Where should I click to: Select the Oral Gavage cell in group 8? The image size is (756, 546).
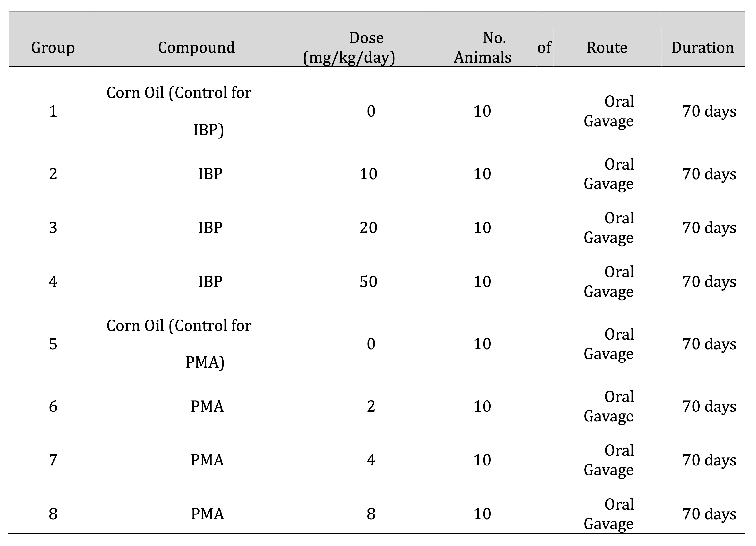coord(609,514)
